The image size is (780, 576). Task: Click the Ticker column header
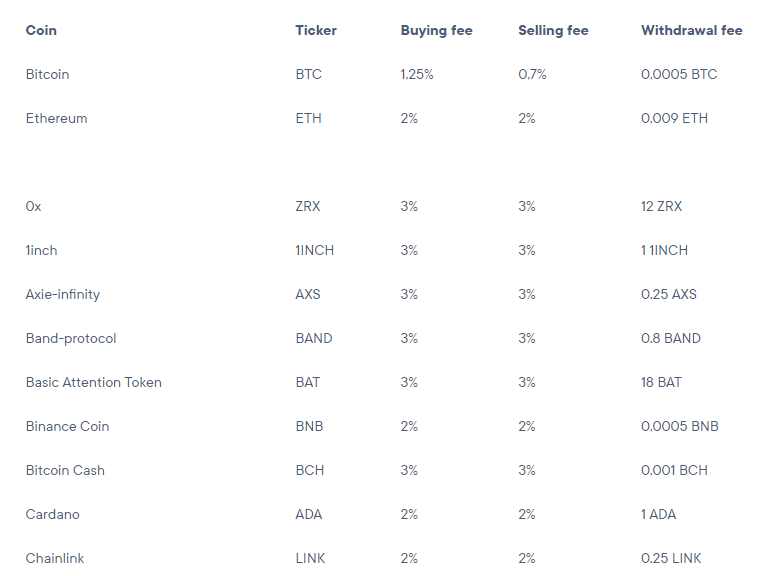[x=316, y=30]
